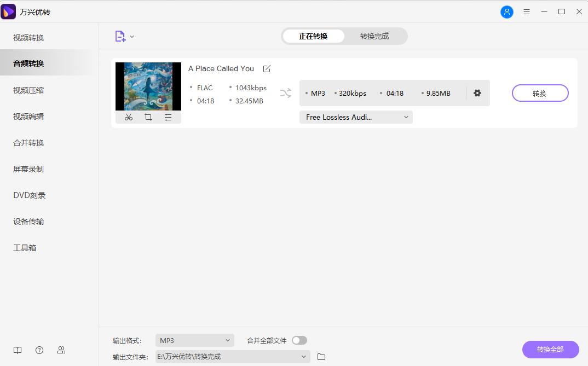Open the crop tool for the audio file

[x=148, y=117]
